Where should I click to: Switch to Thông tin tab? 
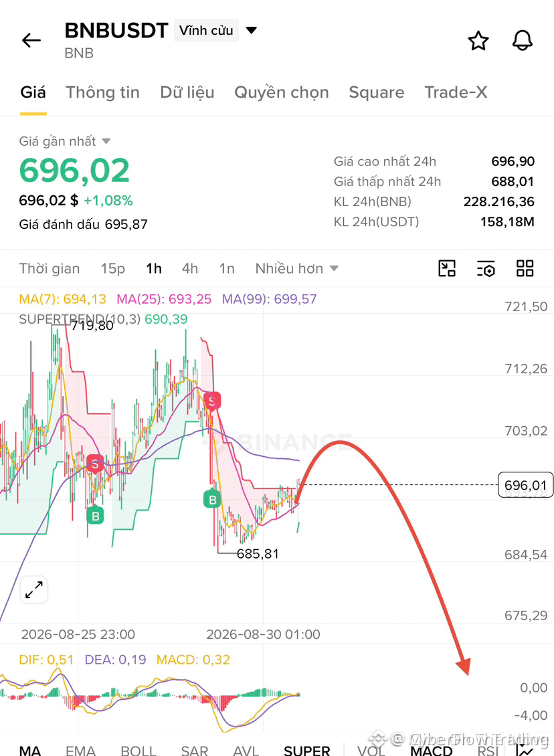click(x=102, y=92)
